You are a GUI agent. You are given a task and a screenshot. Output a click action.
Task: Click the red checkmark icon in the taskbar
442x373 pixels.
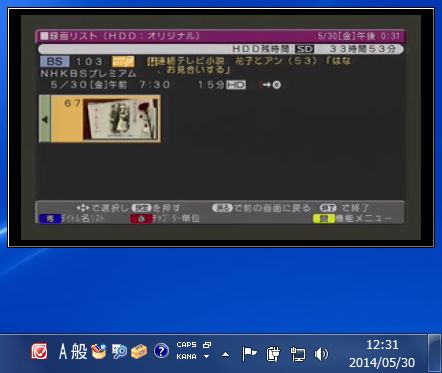[39, 352]
